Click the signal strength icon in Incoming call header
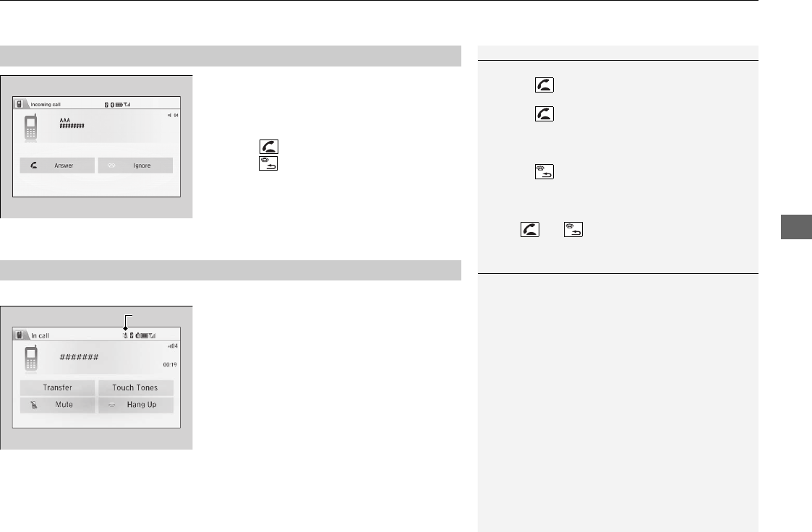This screenshot has height=532, width=812. (x=127, y=105)
